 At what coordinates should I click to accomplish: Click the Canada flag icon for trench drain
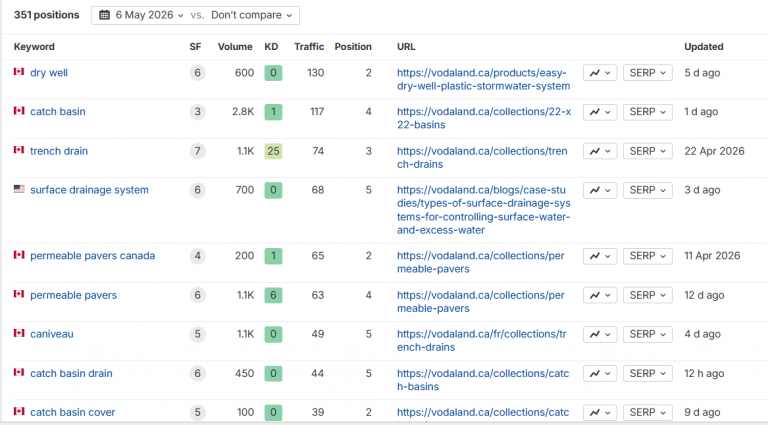[19, 150]
